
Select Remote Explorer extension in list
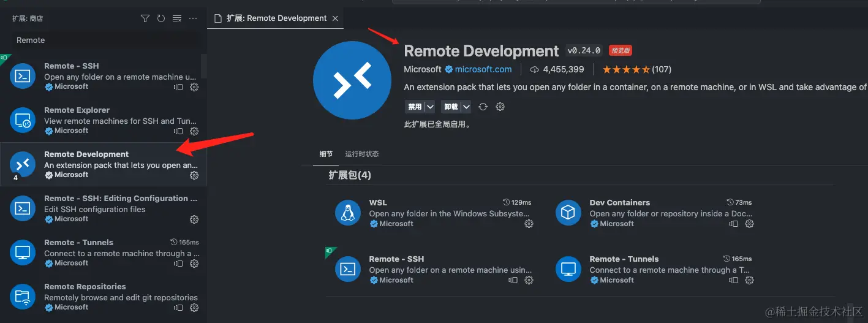point(103,120)
